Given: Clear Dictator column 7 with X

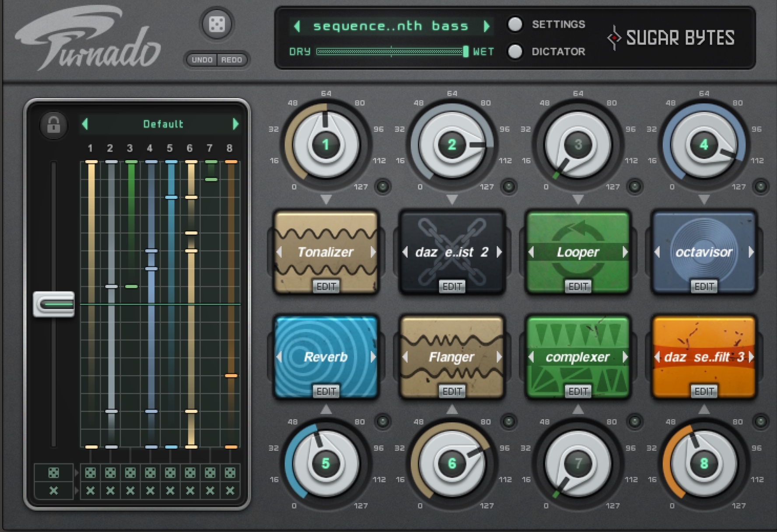Looking at the screenshot, I should click(210, 490).
